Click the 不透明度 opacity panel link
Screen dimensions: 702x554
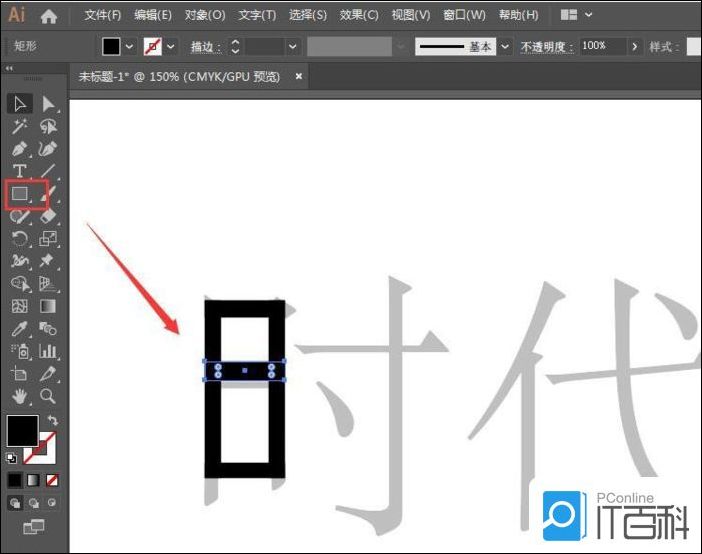point(547,47)
